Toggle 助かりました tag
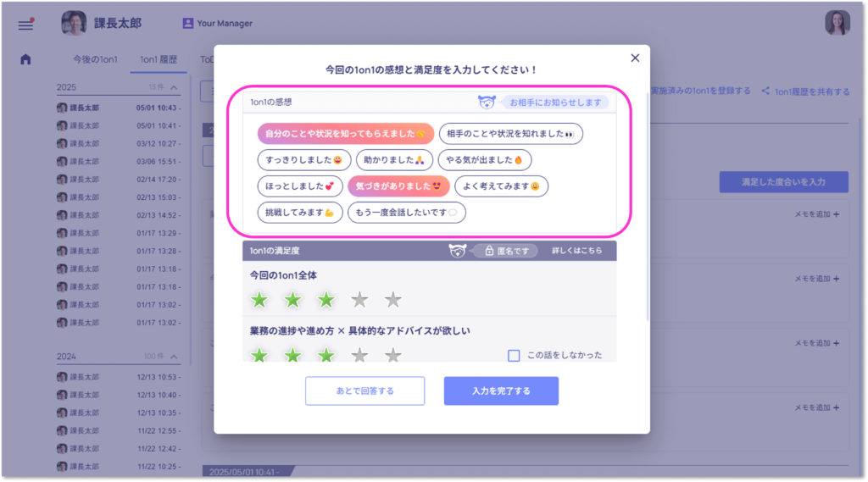 tap(394, 160)
